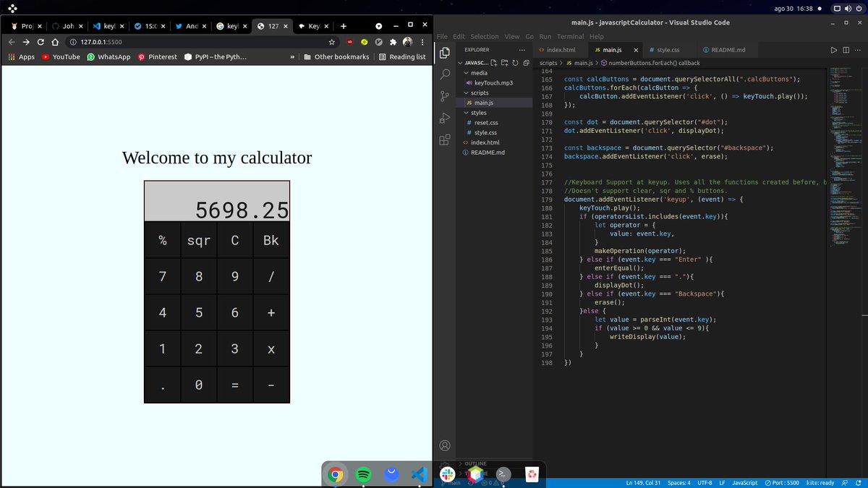Open the Trash from the dock

(x=531, y=475)
